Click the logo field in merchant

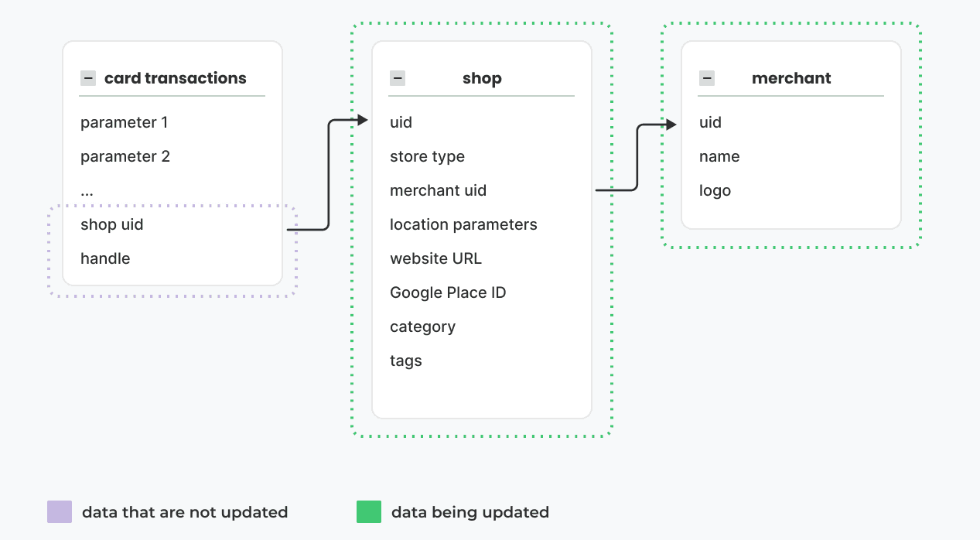[x=715, y=190]
